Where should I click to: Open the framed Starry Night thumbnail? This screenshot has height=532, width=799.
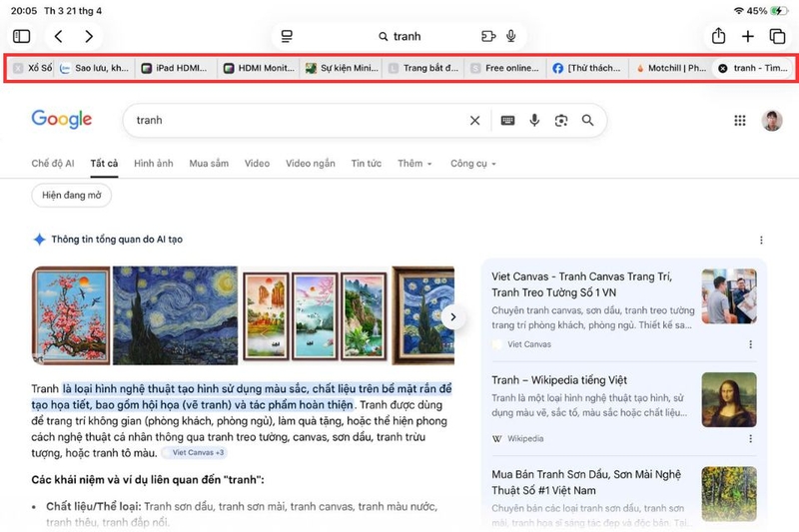click(422, 315)
